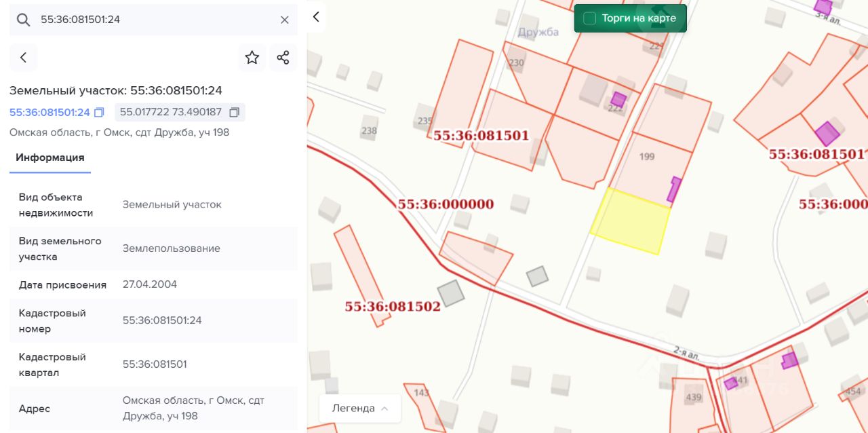Click the coordinates chip 55.017722 73.490187
This screenshot has height=433, width=868.
(x=180, y=112)
